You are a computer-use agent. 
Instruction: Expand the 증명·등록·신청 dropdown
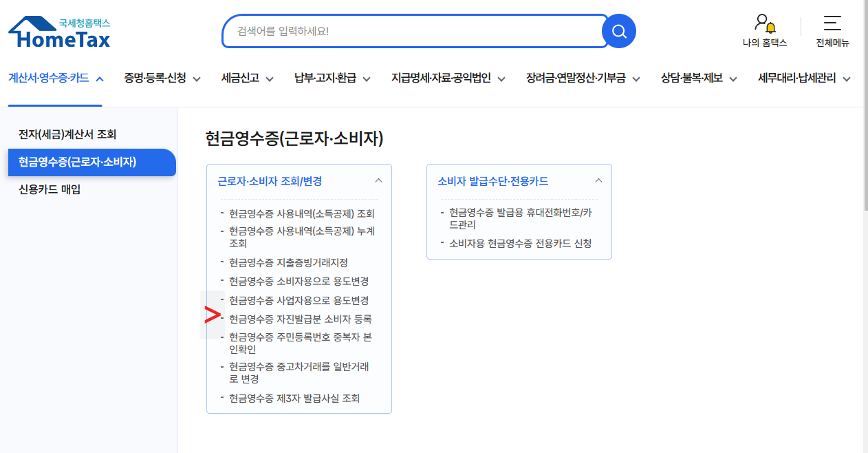[x=162, y=78]
